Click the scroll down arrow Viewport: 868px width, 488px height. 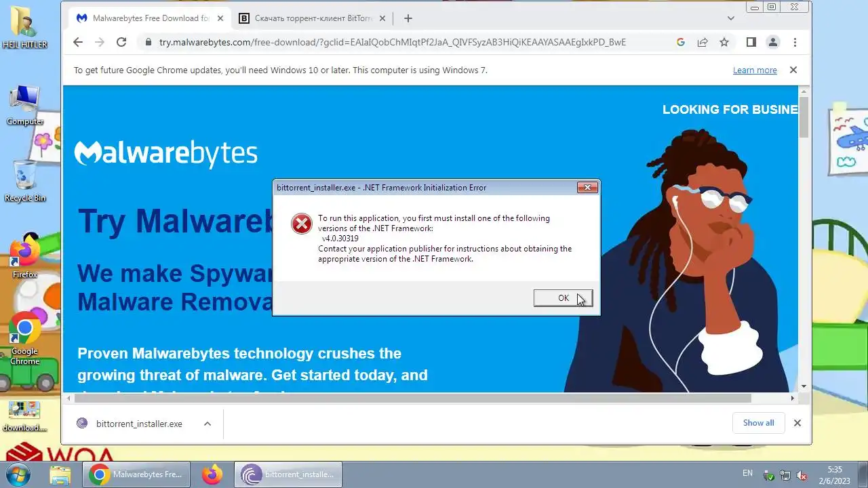coord(804,386)
